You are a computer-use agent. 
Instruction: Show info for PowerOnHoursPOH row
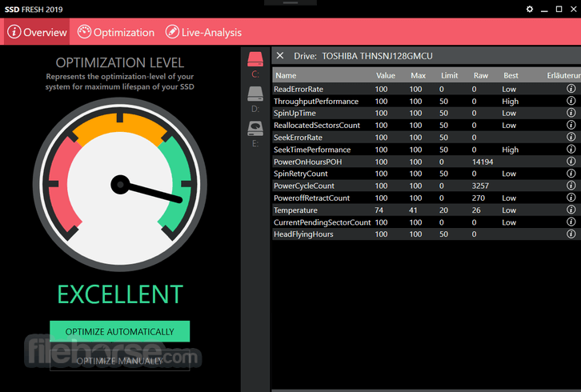click(571, 161)
